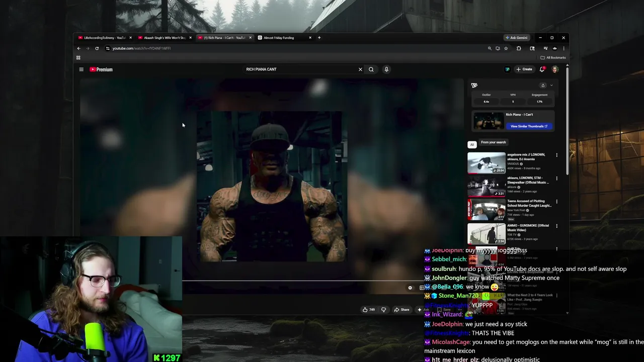Click the Share button under video
The height and width of the screenshot is (362, 644).
click(402, 310)
